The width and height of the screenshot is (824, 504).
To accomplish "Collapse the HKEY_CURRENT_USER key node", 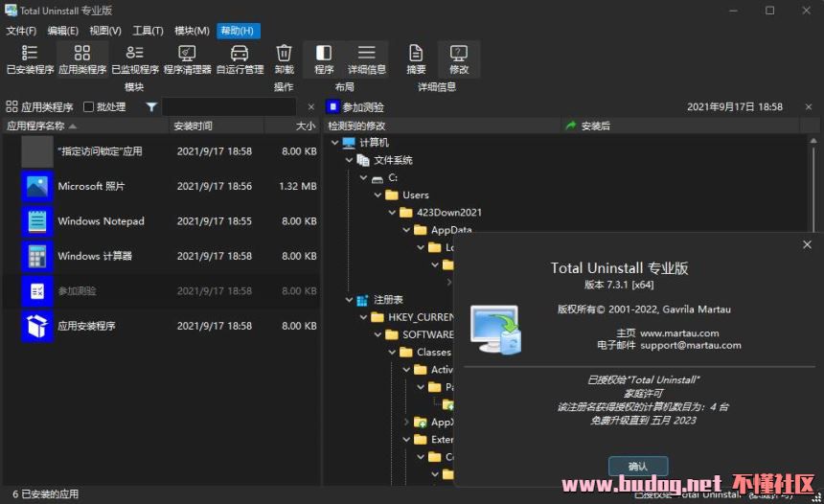I will 363,317.
